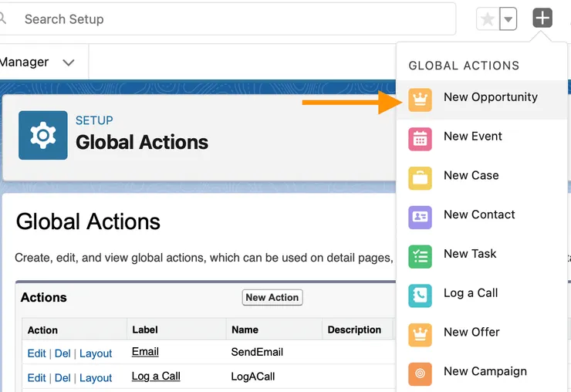Click the New Offer crown icon
The height and width of the screenshot is (392, 571).
420,334
